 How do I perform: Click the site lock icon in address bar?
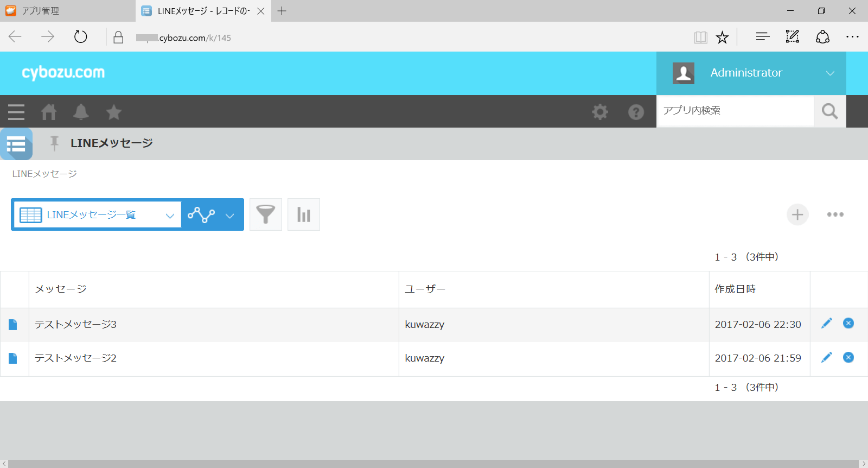tap(118, 37)
